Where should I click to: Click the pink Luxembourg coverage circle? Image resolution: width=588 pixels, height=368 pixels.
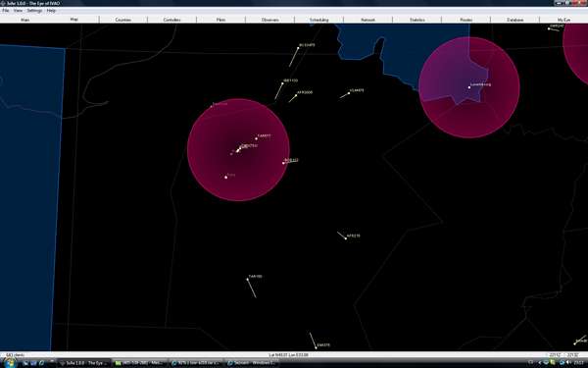(x=469, y=87)
